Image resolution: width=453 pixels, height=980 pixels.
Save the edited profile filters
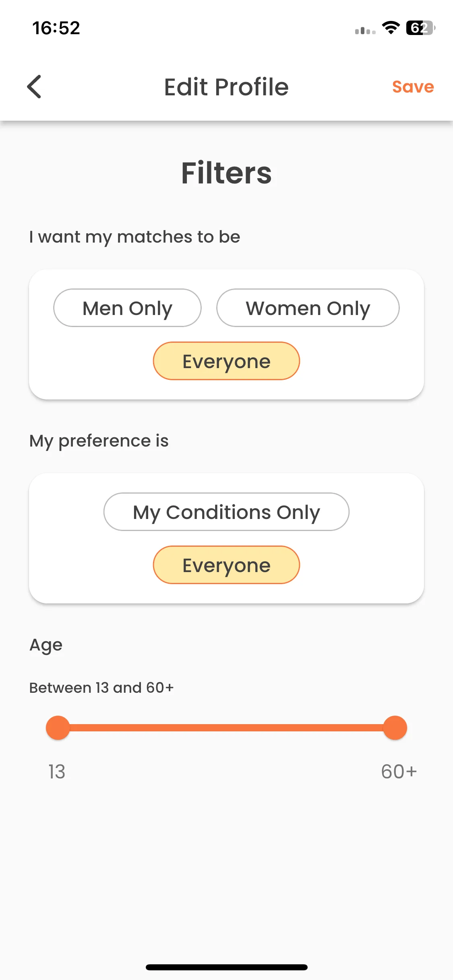tap(413, 87)
